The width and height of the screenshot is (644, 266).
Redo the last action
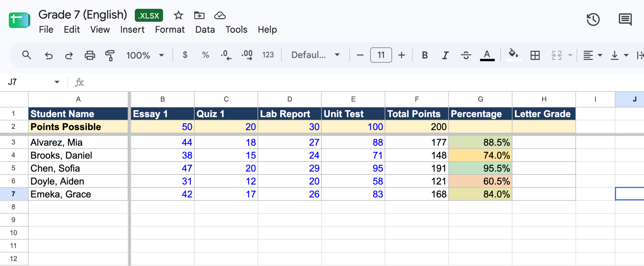(x=69, y=55)
